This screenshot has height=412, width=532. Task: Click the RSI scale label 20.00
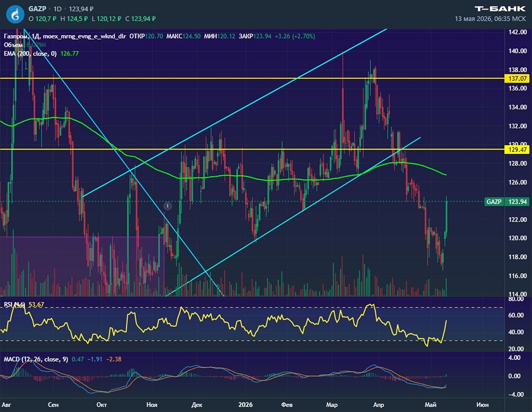pyautogui.click(x=516, y=349)
